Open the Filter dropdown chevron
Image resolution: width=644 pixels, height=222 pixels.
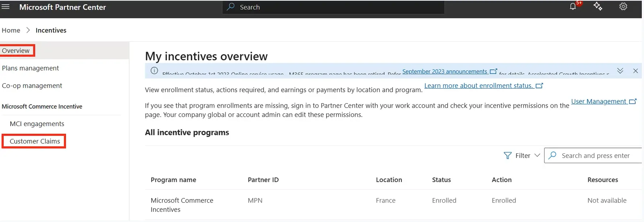pyautogui.click(x=537, y=155)
